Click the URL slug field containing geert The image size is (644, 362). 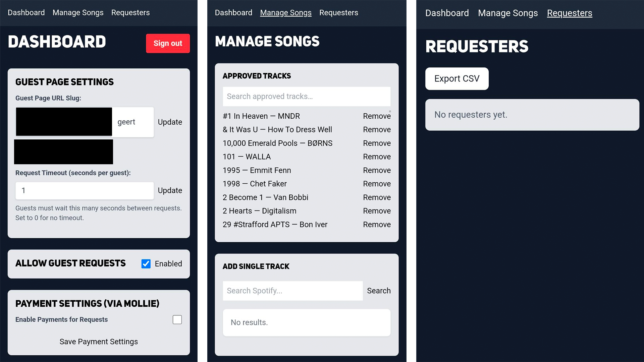pos(132,122)
